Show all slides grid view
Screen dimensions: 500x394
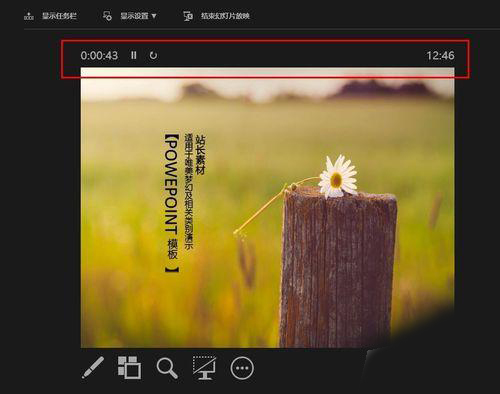coord(129,367)
